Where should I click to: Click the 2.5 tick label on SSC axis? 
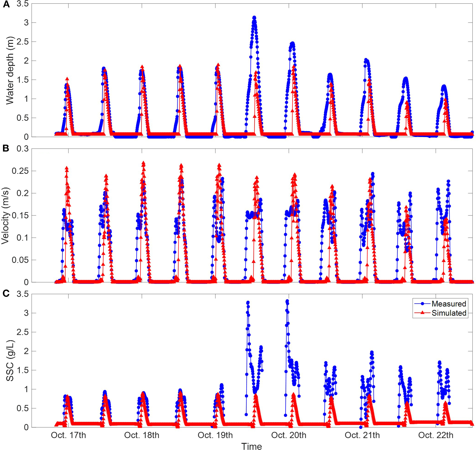[23, 332]
